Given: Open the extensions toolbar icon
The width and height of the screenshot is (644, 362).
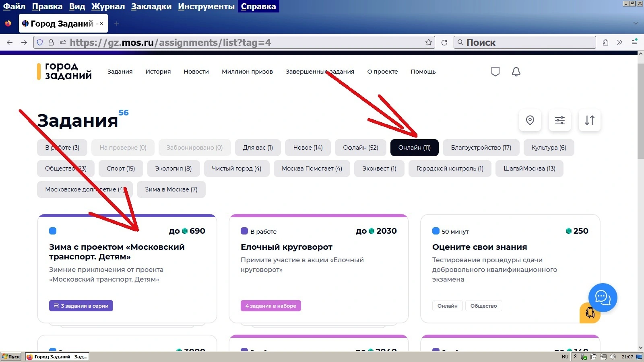Looking at the screenshot, I should click(x=605, y=42).
